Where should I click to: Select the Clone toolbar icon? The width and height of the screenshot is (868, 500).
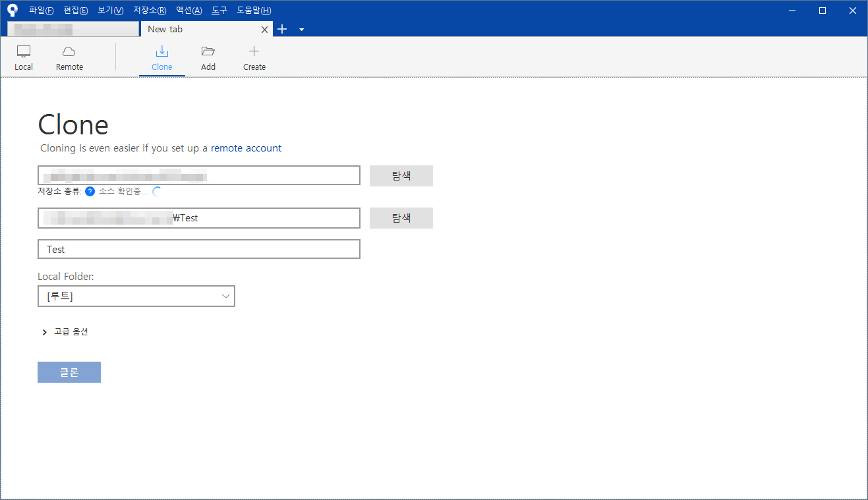(161, 58)
